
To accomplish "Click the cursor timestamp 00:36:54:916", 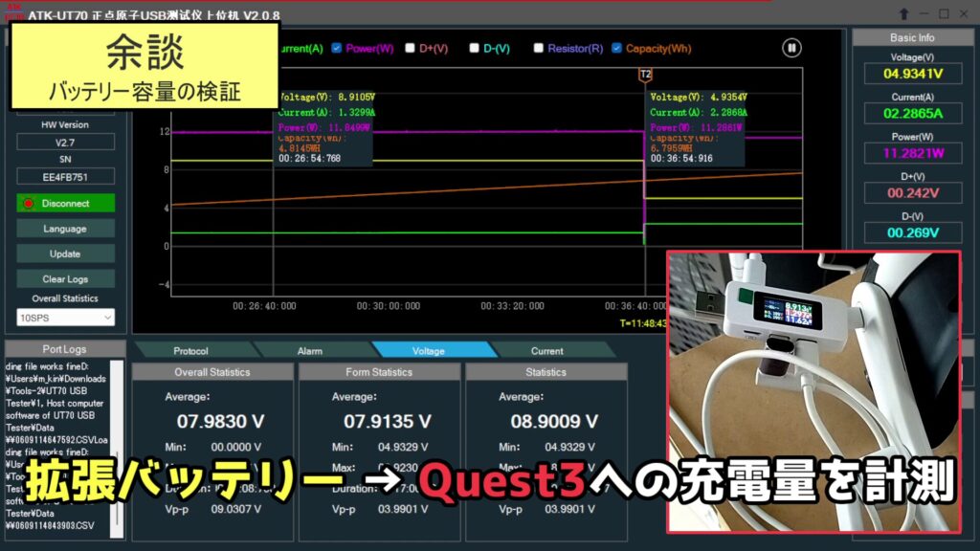I will tap(681, 159).
